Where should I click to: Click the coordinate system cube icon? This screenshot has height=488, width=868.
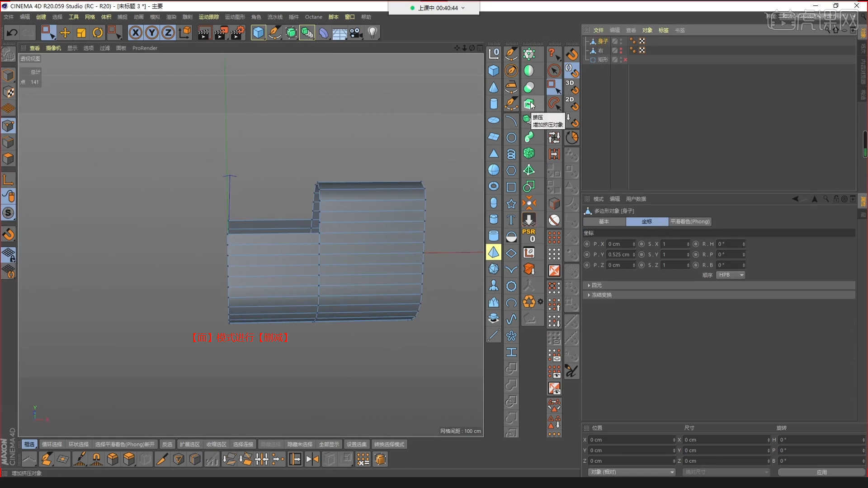click(185, 33)
